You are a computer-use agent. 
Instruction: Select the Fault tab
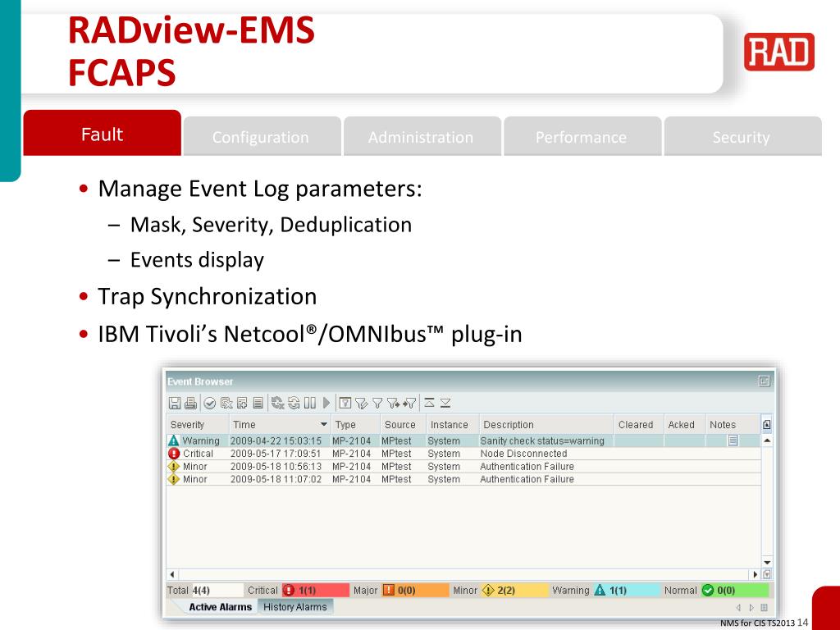[x=102, y=134]
